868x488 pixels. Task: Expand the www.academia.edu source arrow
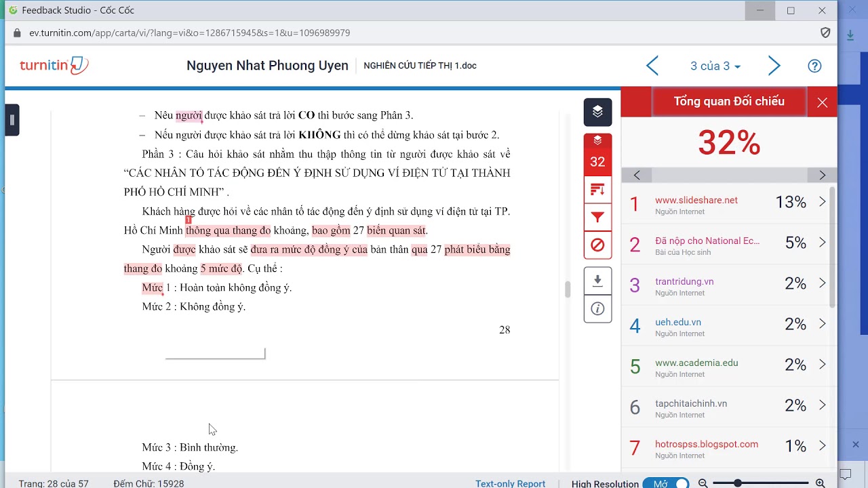(x=823, y=364)
